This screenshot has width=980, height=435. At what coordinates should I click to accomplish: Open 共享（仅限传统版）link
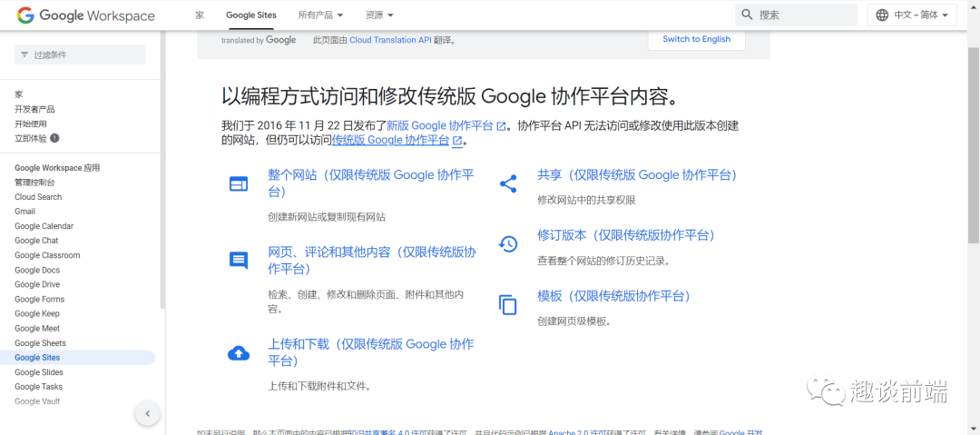tap(638, 175)
